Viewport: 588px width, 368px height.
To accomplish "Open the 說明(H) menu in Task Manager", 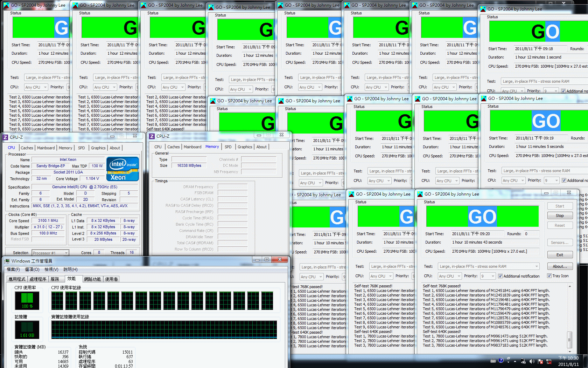I will pos(70,270).
